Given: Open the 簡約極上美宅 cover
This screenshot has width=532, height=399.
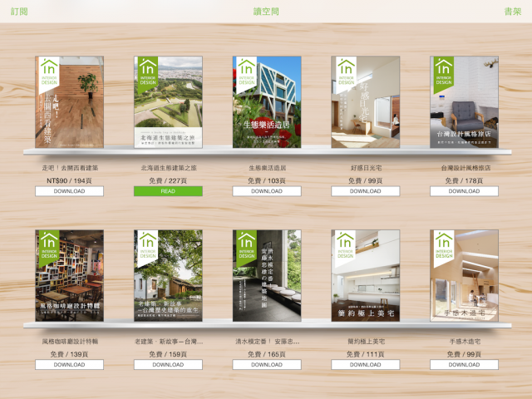Looking at the screenshot, I should 366,275.
